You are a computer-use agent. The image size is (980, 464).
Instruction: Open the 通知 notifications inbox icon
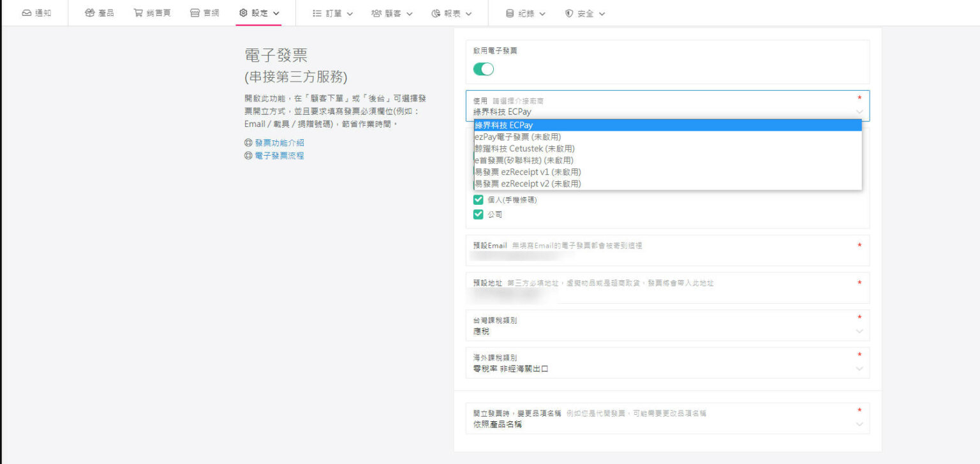click(27, 13)
